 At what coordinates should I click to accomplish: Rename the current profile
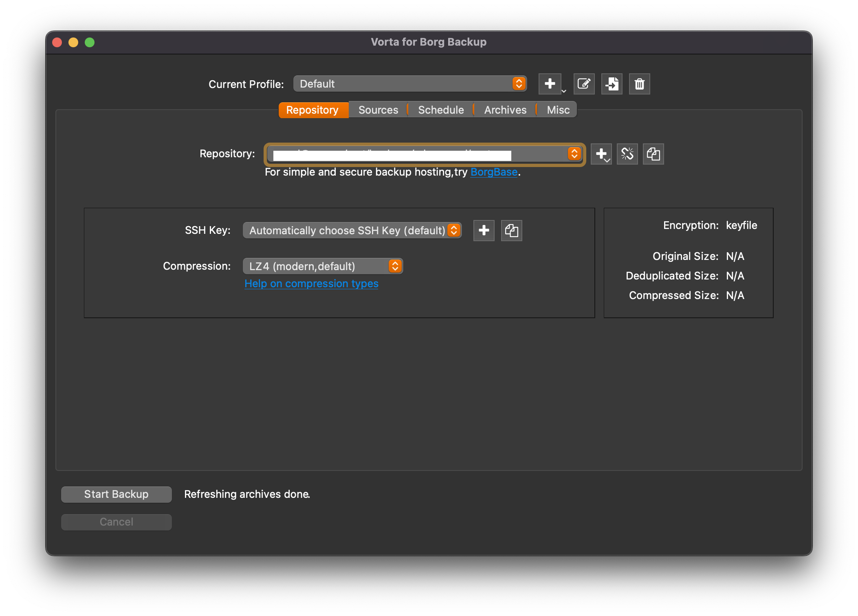click(584, 84)
